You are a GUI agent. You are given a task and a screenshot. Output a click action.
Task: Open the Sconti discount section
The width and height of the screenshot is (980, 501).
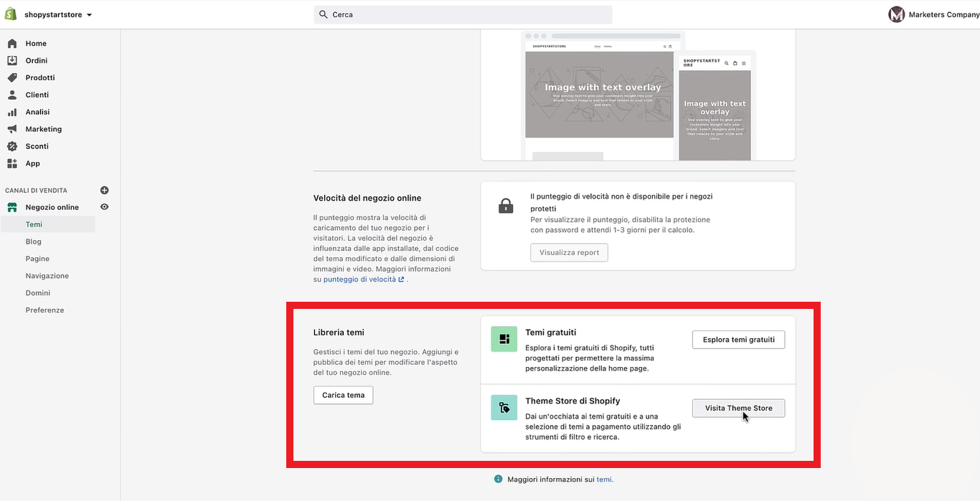pos(37,146)
